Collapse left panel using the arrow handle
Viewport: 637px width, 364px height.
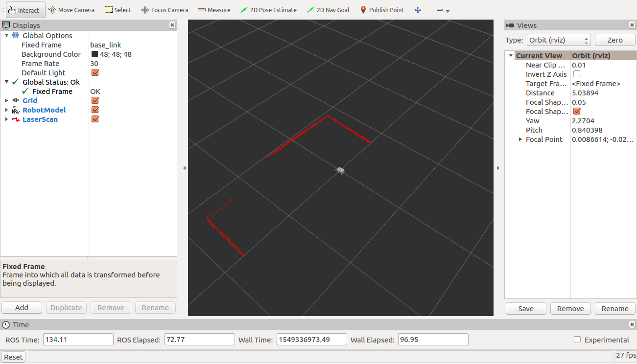[184, 168]
